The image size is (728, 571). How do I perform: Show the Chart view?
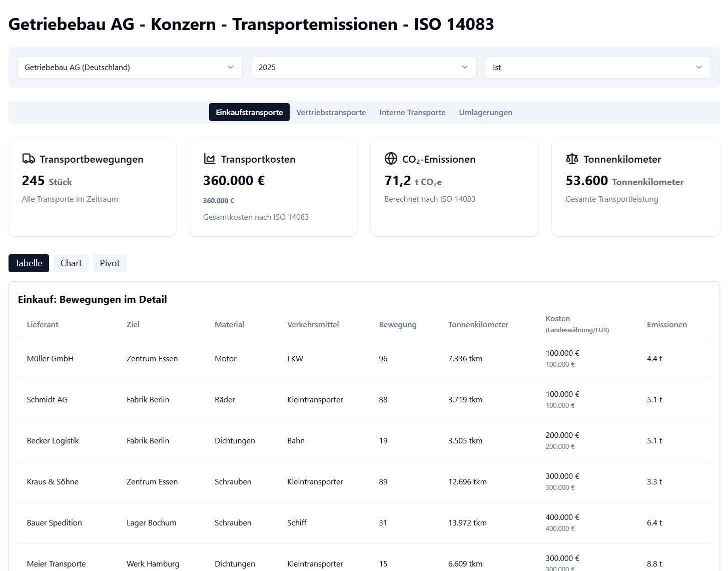click(x=71, y=263)
